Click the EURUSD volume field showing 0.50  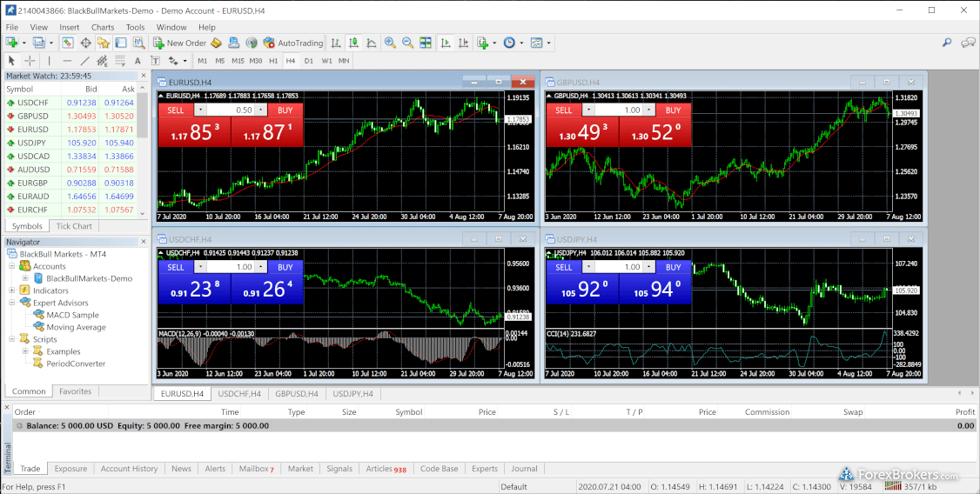click(x=231, y=110)
